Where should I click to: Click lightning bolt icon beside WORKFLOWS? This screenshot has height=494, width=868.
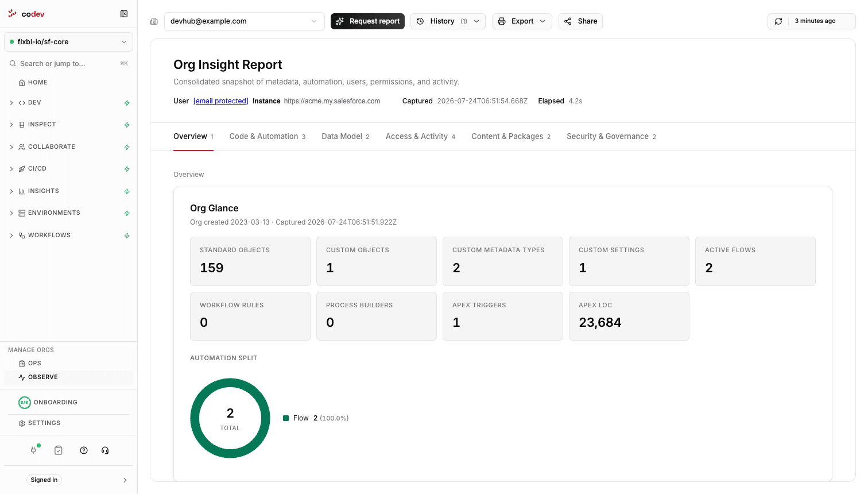point(127,236)
